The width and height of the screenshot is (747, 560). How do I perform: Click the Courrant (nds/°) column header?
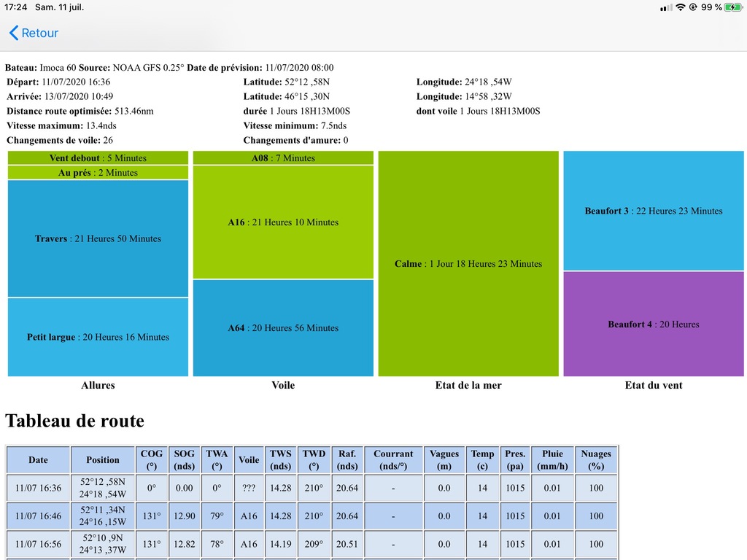pos(393,460)
